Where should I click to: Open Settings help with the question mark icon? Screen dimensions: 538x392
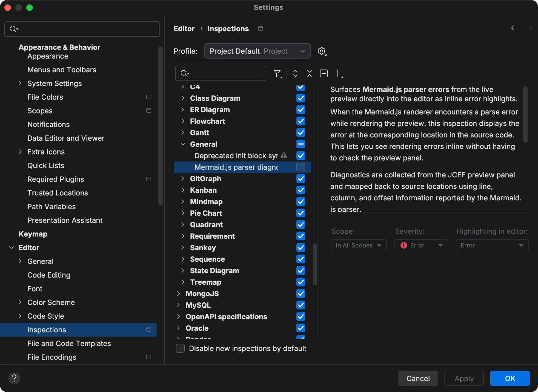[14, 379]
